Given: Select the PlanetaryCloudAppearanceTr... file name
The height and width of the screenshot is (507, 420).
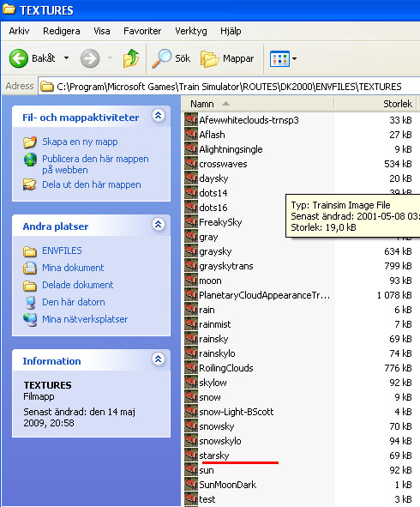Looking at the screenshot, I should (x=264, y=295).
